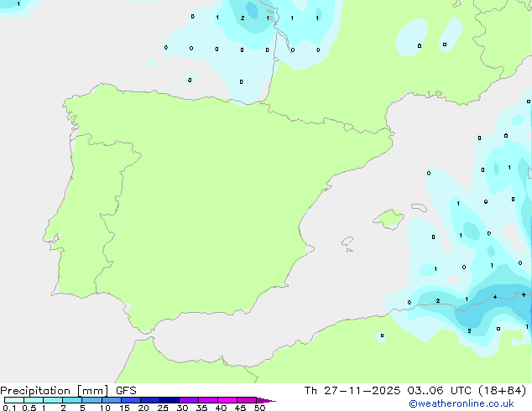Click the legend label "10"

105,408
